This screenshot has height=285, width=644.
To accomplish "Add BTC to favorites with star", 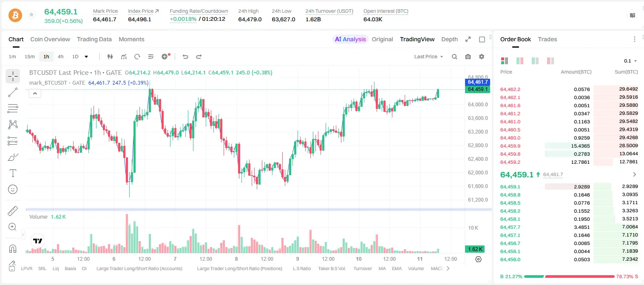I will tap(31, 15).
